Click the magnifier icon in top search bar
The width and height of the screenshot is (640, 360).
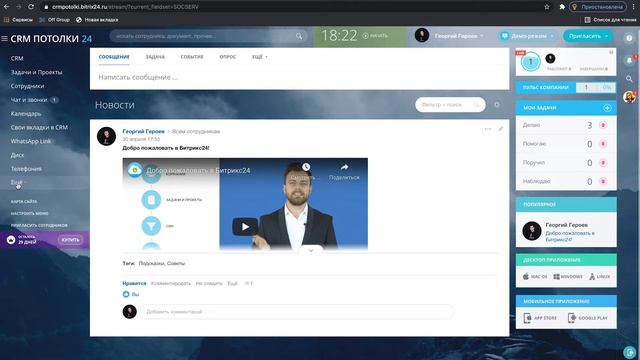[x=299, y=36]
